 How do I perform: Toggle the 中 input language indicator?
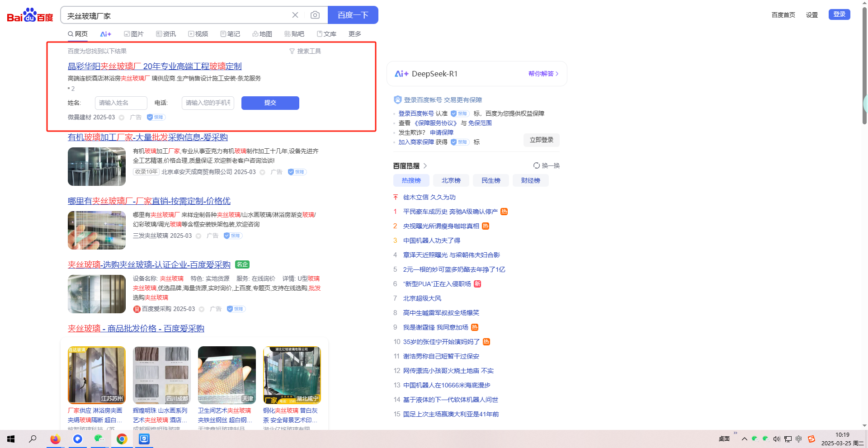click(x=799, y=439)
